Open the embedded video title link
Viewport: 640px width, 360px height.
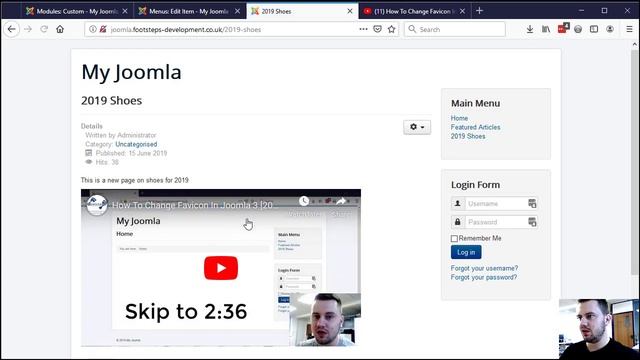click(192, 205)
